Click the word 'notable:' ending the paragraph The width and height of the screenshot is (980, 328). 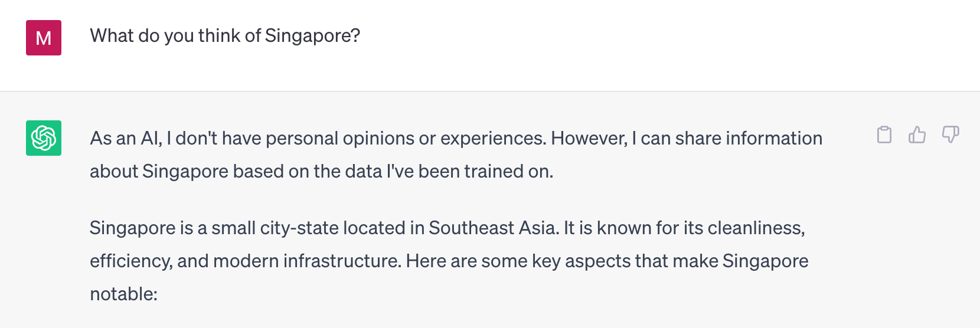coord(124,294)
